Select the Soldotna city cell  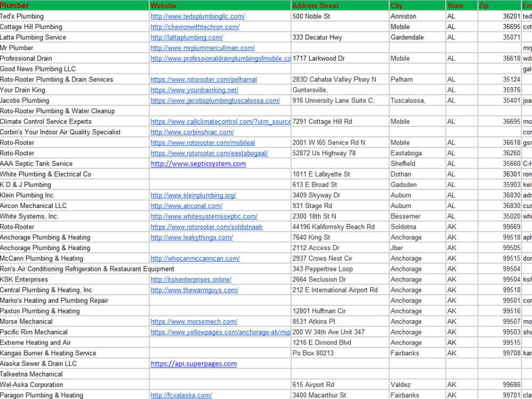(x=417, y=227)
